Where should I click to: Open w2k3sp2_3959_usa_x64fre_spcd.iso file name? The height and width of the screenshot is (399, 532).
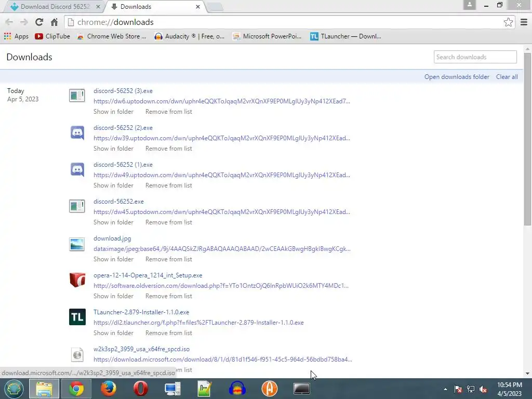pyautogui.click(x=141, y=349)
